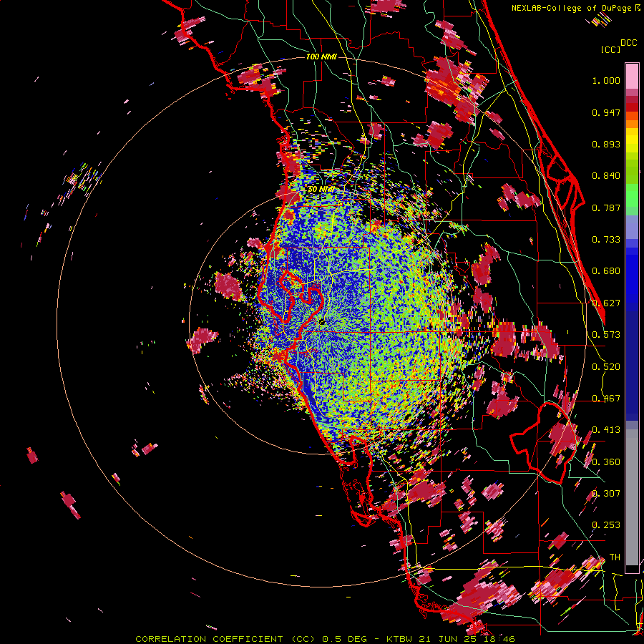The height and width of the screenshot is (644, 644).
Task: Select the DCC product label
Action: pyautogui.click(x=628, y=43)
